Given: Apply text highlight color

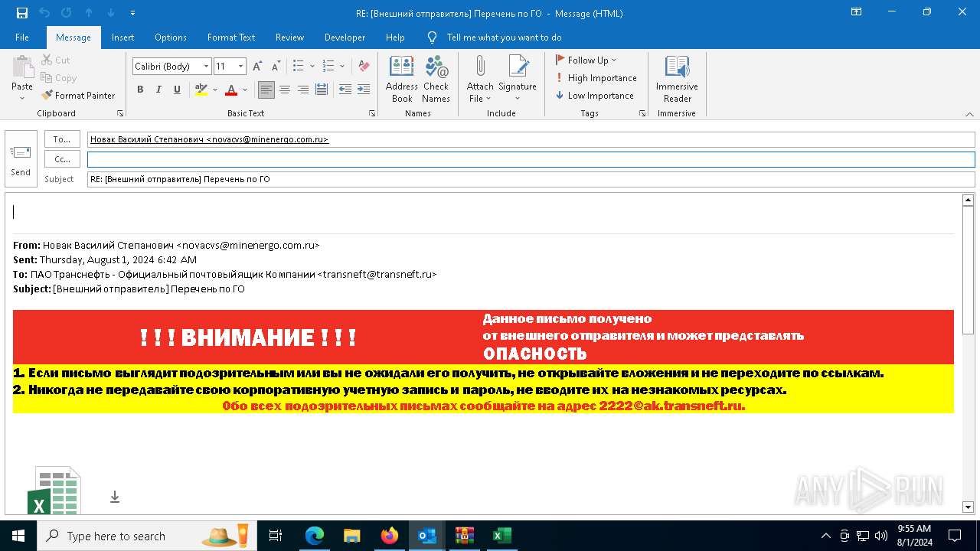Looking at the screenshot, I should click(201, 90).
